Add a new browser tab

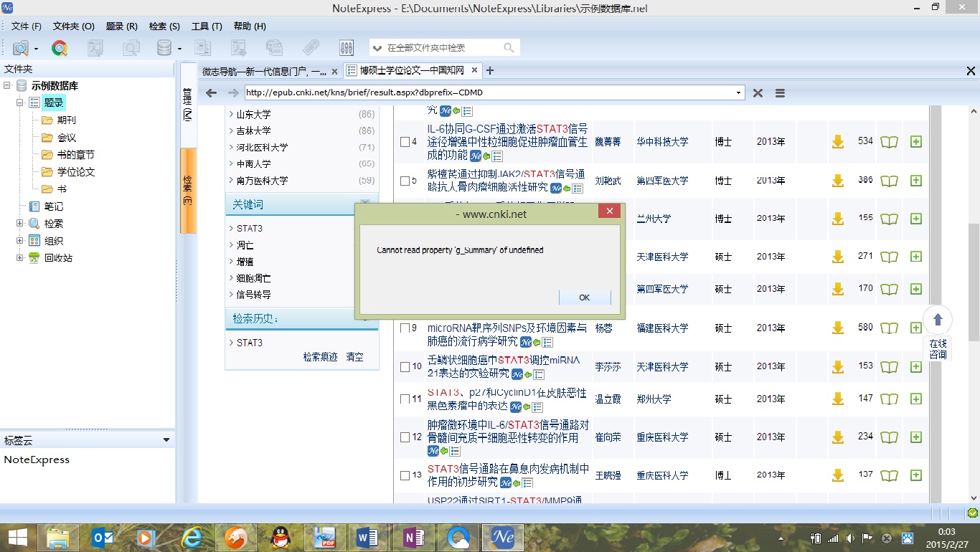click(490, 70)
